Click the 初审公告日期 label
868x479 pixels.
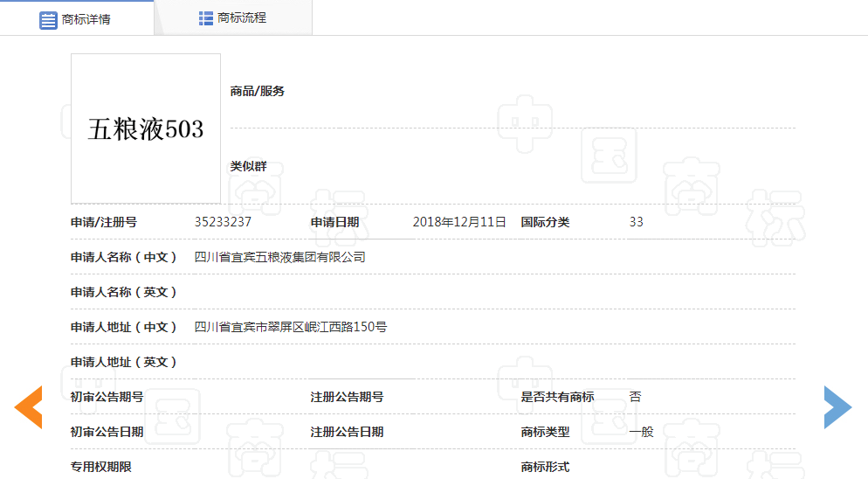click(107, 432)
